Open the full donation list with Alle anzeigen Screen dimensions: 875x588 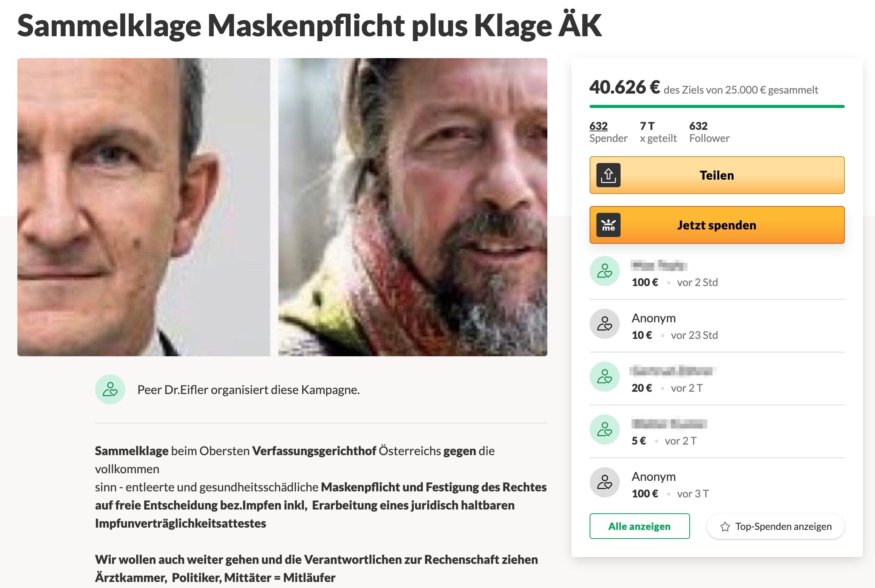(639, 526)
